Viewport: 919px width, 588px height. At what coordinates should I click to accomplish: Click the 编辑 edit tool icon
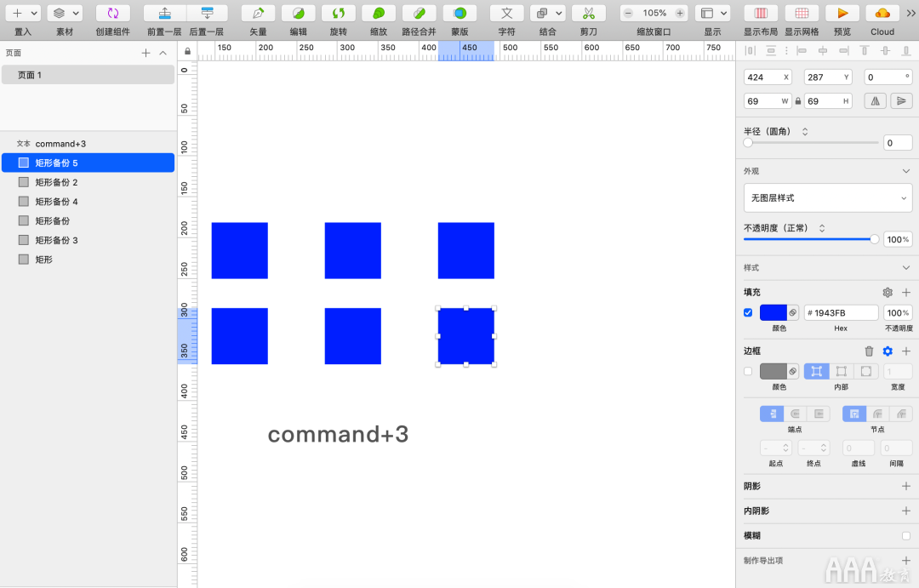click(x=299, y=13)
